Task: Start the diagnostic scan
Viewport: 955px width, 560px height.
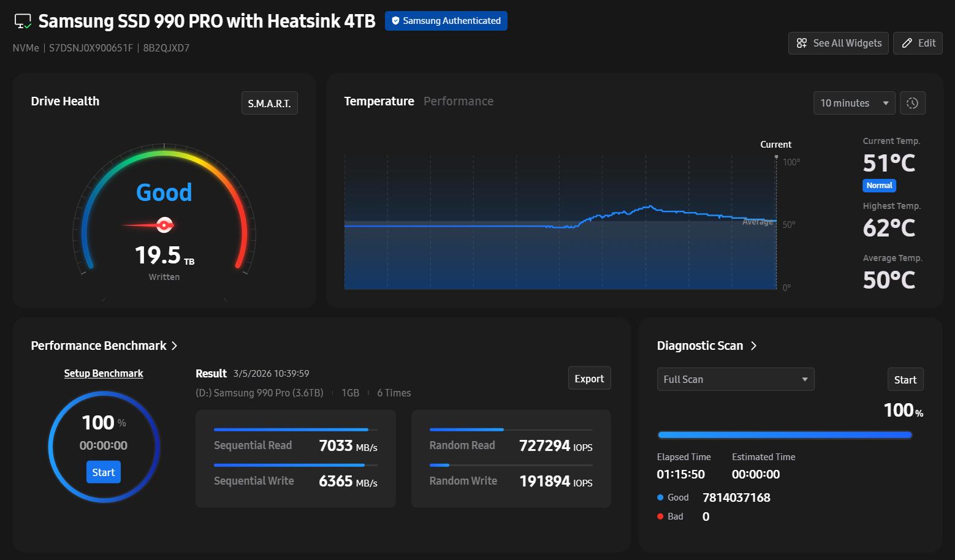Action: pos(905,380)
